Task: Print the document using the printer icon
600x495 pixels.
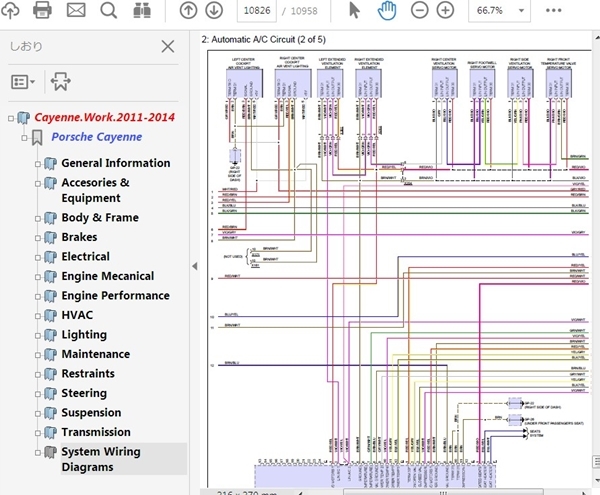Action: pyautogui.click(x=42, y=11)
